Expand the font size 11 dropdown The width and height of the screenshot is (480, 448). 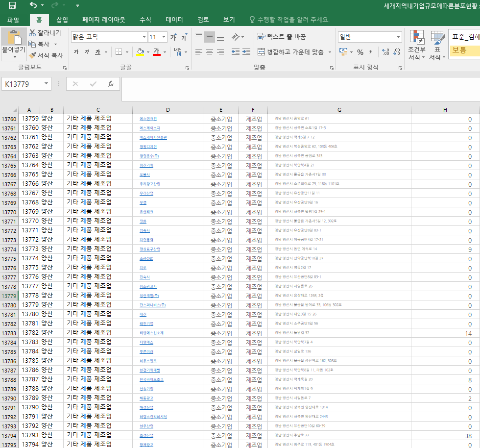(x=164, y=37)
